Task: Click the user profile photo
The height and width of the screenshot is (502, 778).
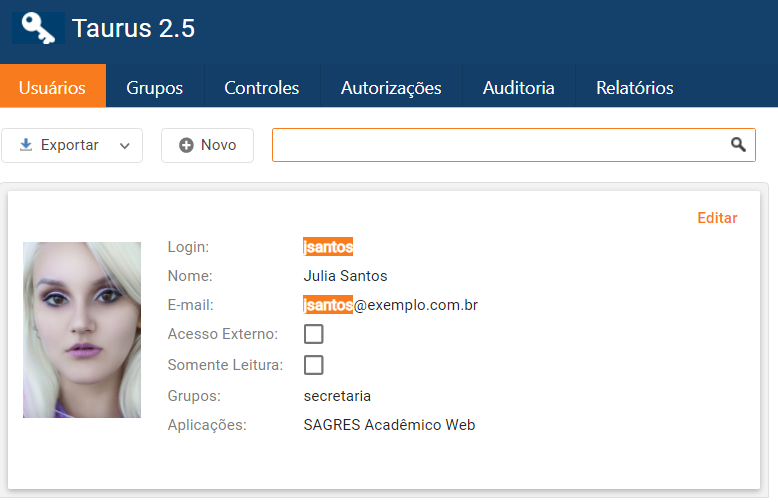Action: [x=82, y=330]
